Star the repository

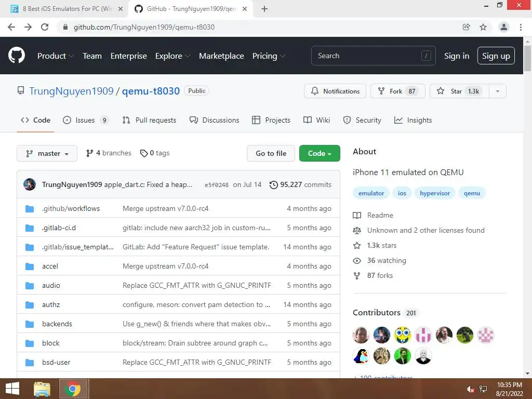pos(459,91)
